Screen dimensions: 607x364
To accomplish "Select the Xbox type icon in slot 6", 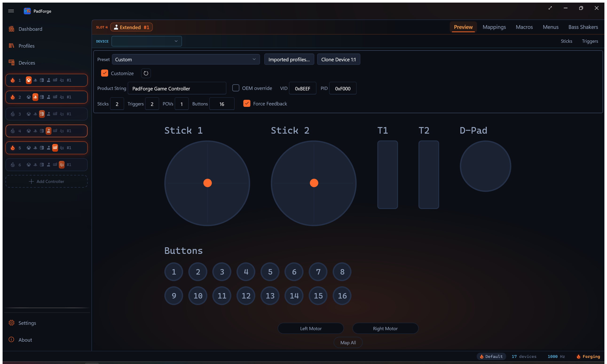I will (x=29, y=165).
